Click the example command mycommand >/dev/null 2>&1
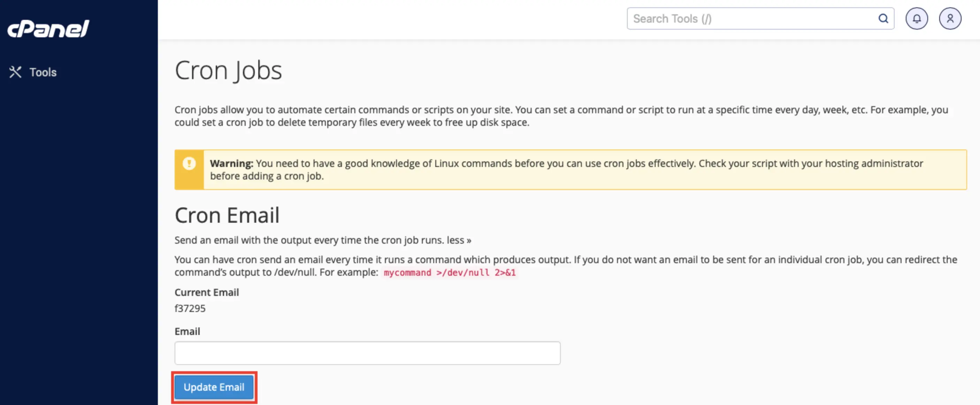 tap(450, 273)
